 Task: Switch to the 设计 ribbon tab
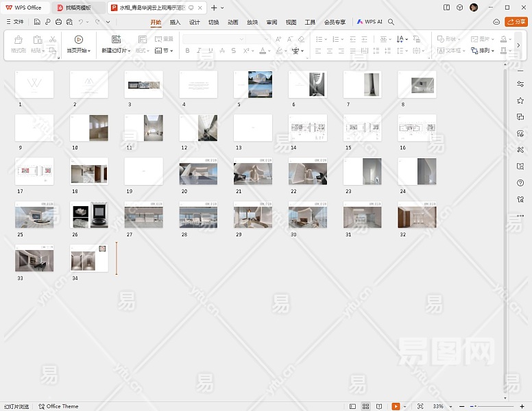(x=195, y=22)
